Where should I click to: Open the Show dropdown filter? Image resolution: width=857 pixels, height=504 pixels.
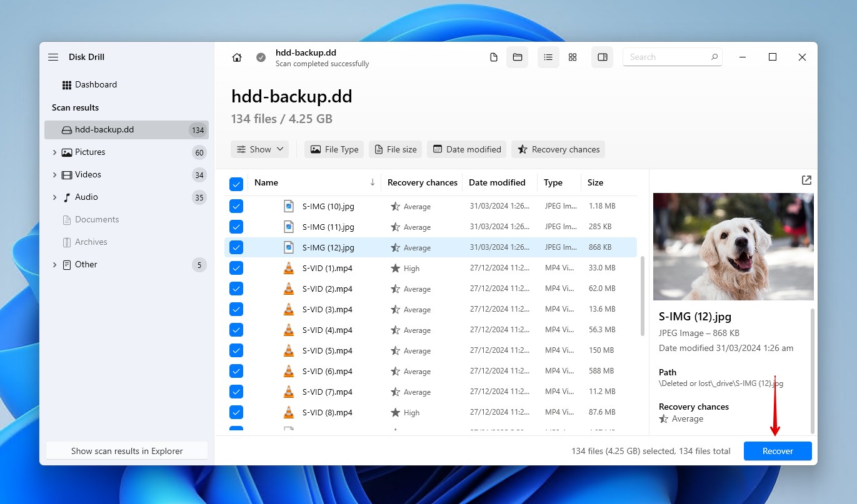260,149
